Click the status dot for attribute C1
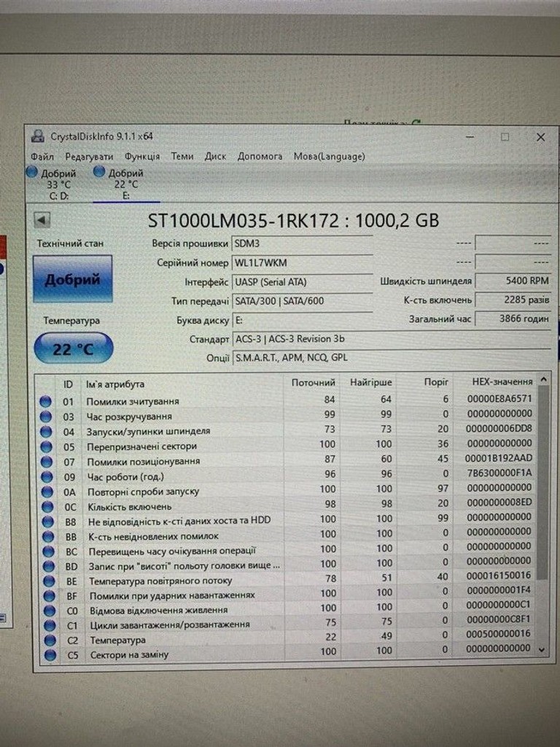Image resolution: width=560 pixels, height=747 pixels. click(50, 625)
